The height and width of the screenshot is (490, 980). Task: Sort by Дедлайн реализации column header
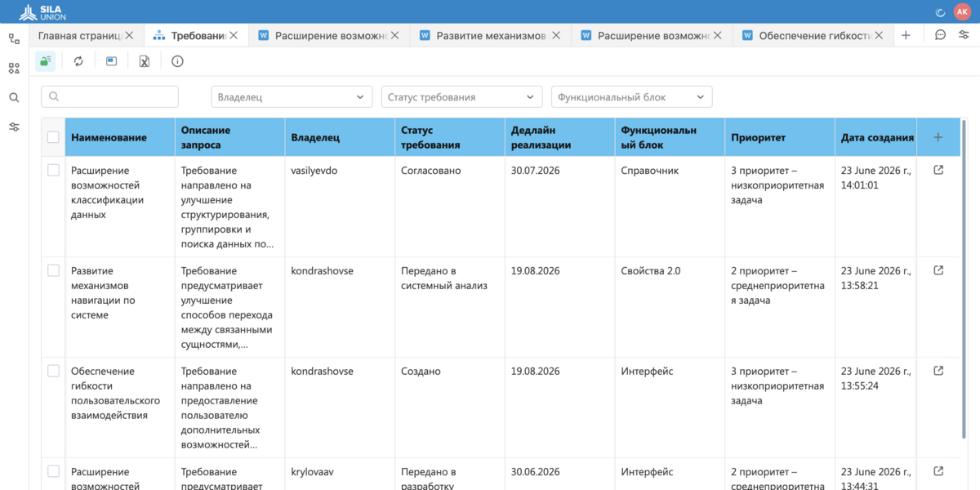click(559, 137)
